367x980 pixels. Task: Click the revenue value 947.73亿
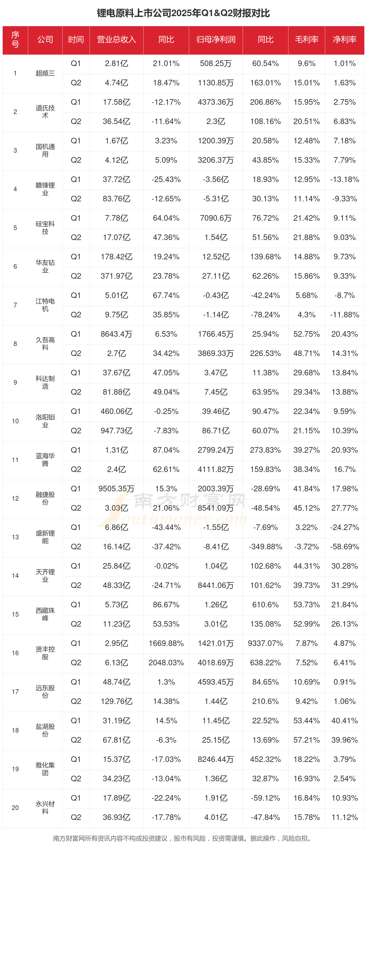(116, 431)
